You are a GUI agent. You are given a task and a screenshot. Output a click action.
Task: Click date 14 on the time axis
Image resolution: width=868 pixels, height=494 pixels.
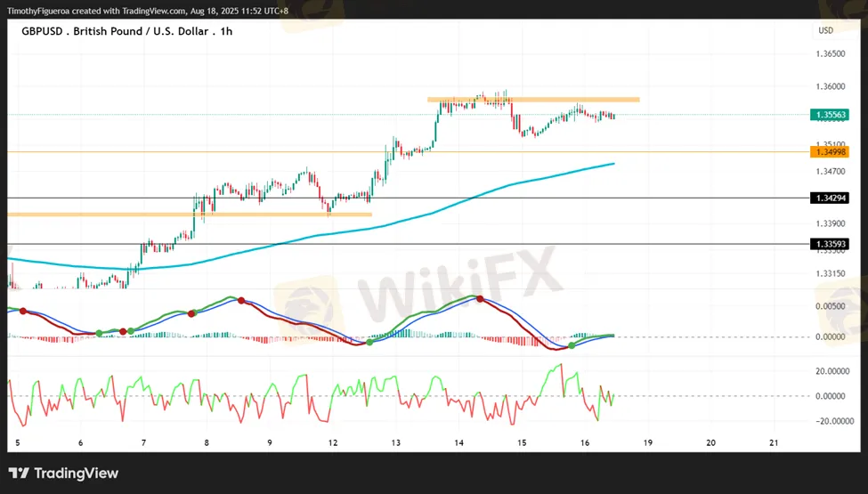tap(458, 442)
